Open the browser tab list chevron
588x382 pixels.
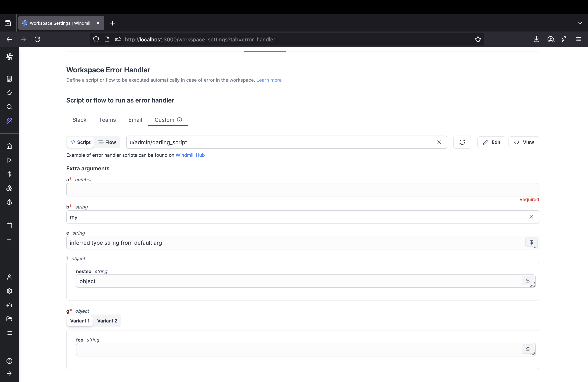580,23
